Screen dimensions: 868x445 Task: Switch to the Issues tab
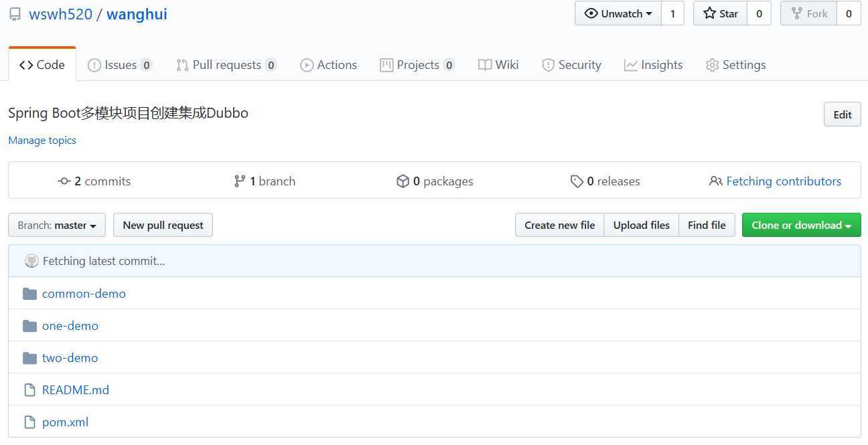(x=120, y=65)
